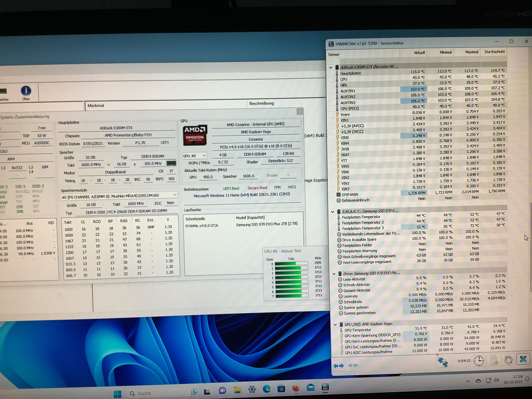The width and height of the screenshot is (532, 399).
Task: Reset sensor min/max with clock icon
Action: (479, 361)
